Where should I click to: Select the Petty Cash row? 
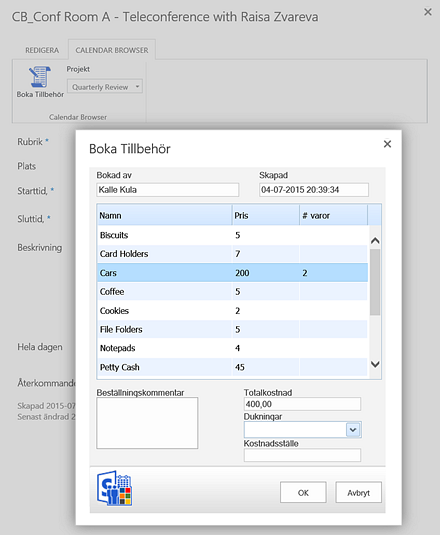[x=232, y=367]
